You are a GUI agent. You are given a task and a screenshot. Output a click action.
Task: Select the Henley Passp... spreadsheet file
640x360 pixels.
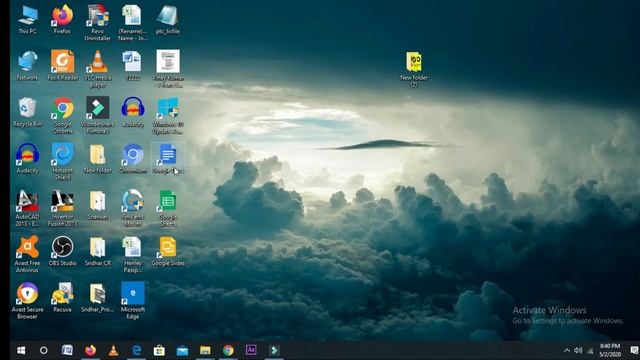pyautogui.click(x=132, y=254)
